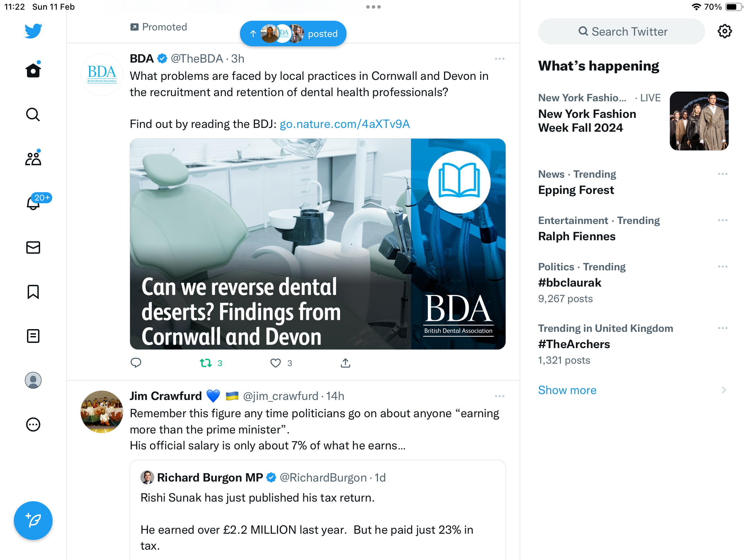747x560 pixels.
Task: Open the Ralph Fiennes trend
Action: tap(577, 236)
